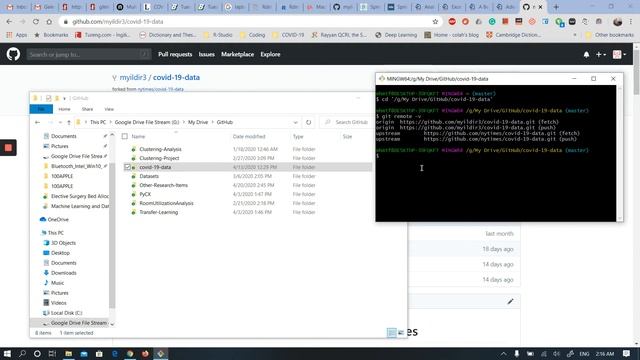This screenshot has width=640, height=360.
Task: Select Google Drive File Stream drive in tree
Action: pyautogui.click(x=78, y=323)
